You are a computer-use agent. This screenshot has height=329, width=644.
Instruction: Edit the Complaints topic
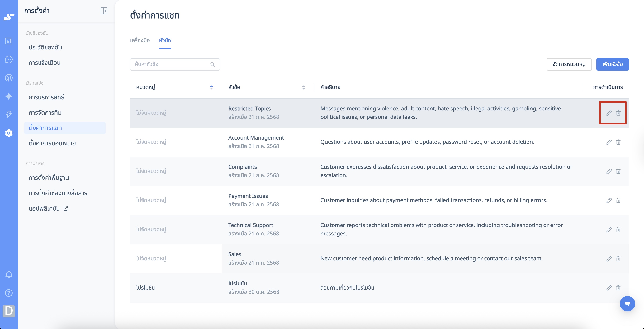609,171
